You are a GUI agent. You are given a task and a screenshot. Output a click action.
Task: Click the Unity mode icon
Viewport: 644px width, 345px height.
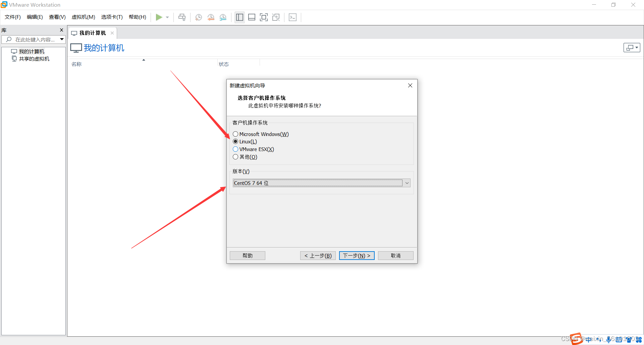point(276,17)
